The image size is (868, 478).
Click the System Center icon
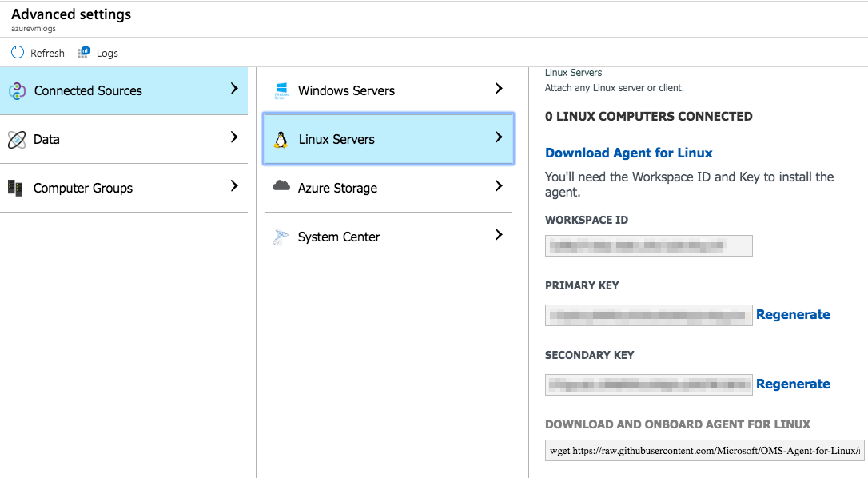(281, 237)
